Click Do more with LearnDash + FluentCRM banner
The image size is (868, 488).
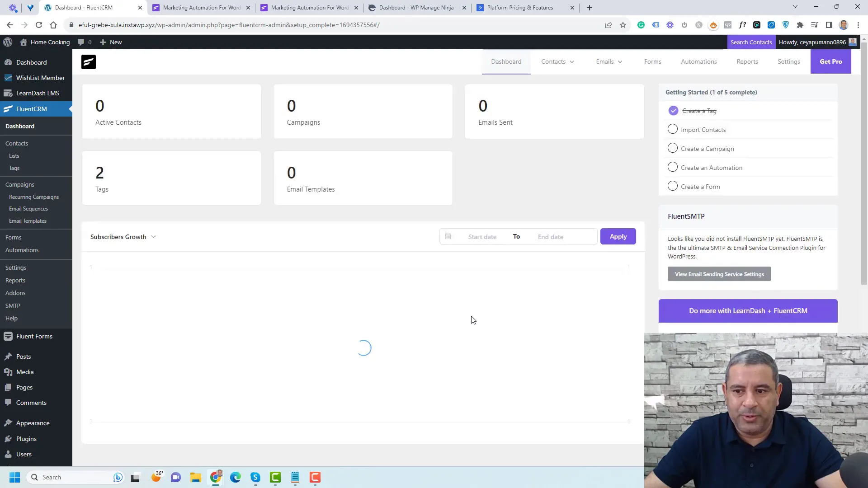(748, 311)
